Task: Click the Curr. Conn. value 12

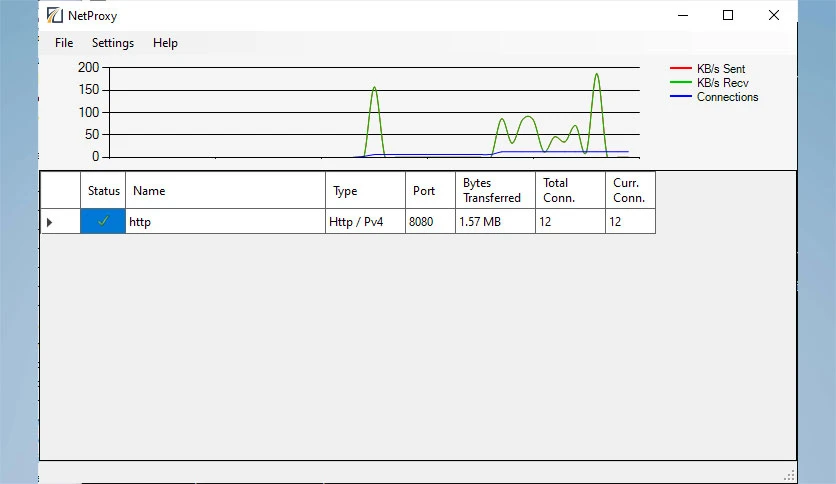Action: click(630, 221)
